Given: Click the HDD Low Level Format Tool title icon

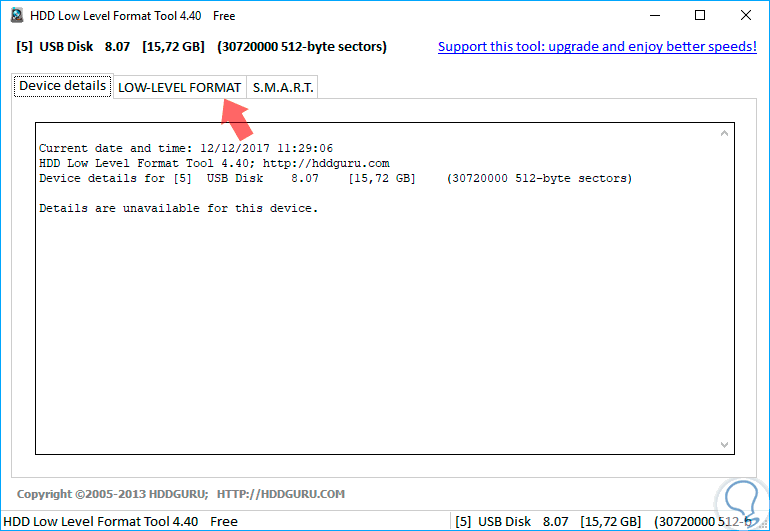Looking at the screenshot, I should [x=17, y=15].
